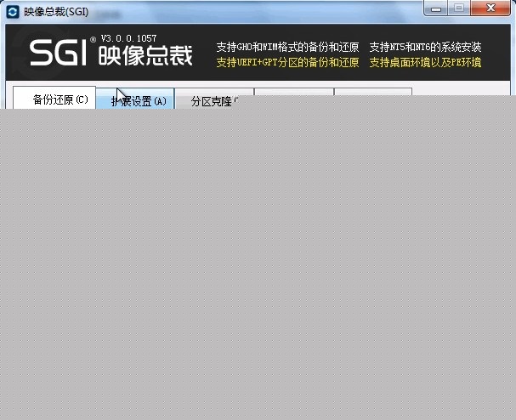This screenshot has width=516, height=420.
Task: Click the 支持NT5和NT6的系统安装 text
Action: pos(425,47)
